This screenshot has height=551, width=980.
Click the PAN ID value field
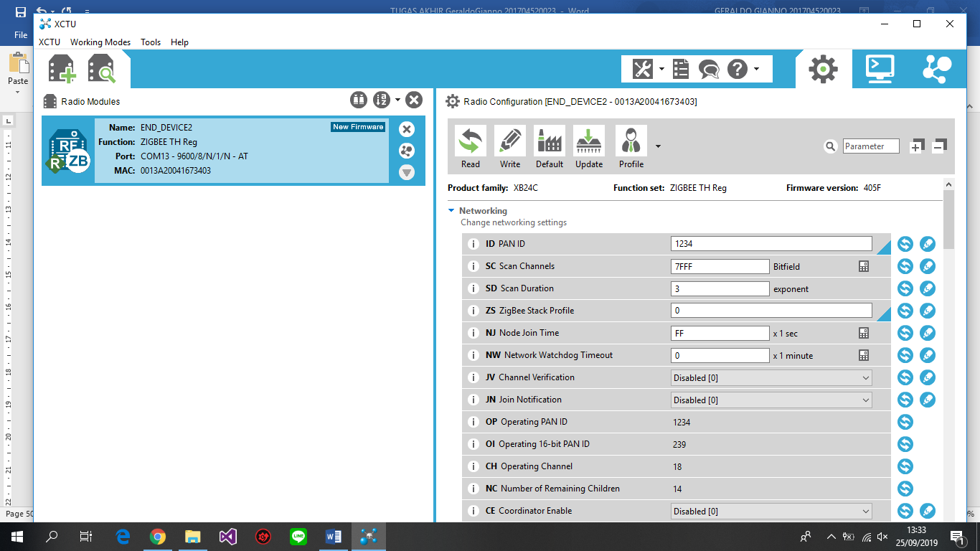[771, 244]
